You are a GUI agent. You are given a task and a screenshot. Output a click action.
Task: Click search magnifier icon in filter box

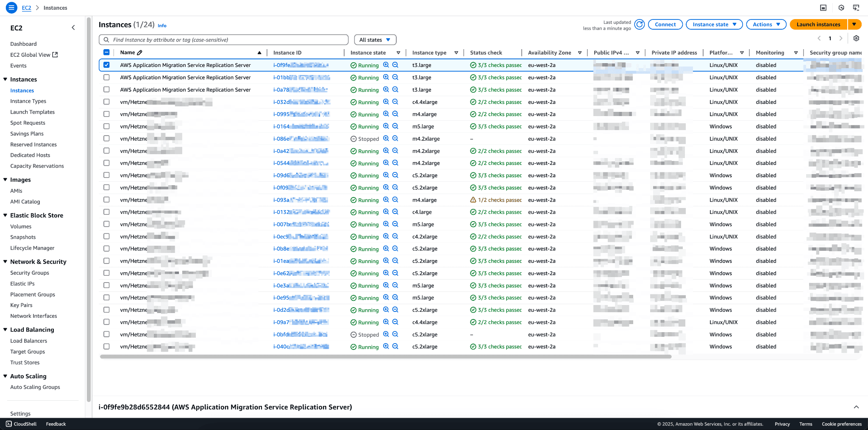[x=106, y=40]
